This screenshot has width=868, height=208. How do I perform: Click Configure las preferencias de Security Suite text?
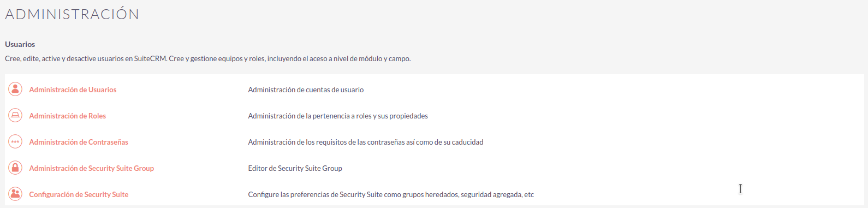point(391,194)
